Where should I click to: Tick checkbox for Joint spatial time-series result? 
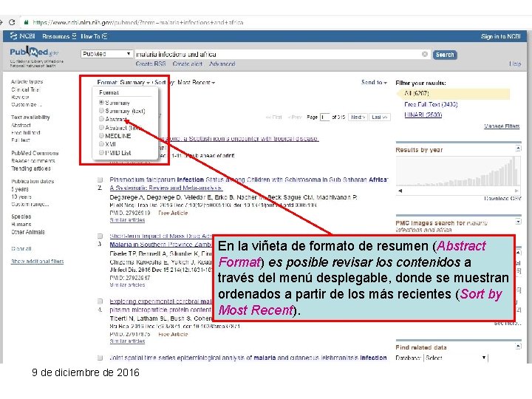click(x=100, y=358)
